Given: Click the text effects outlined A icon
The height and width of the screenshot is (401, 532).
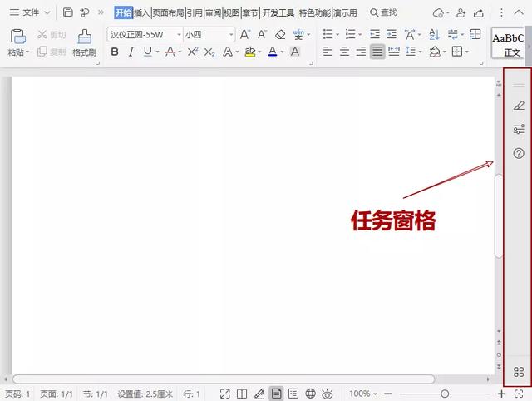Looking at the screenshot, I should 228,52.
